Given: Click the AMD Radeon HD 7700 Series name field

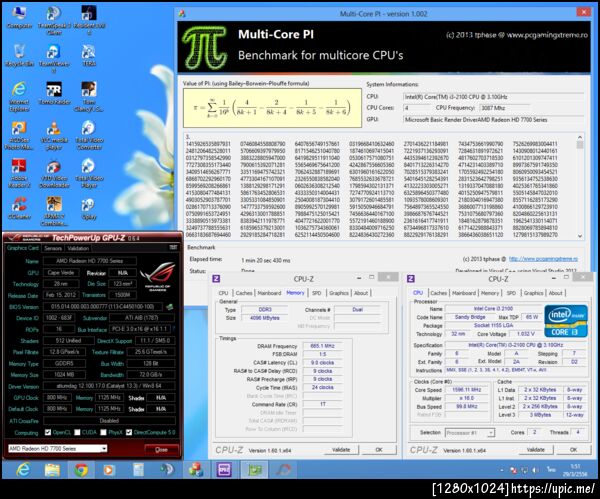Looking at the screenshot, I should [90, 261].
